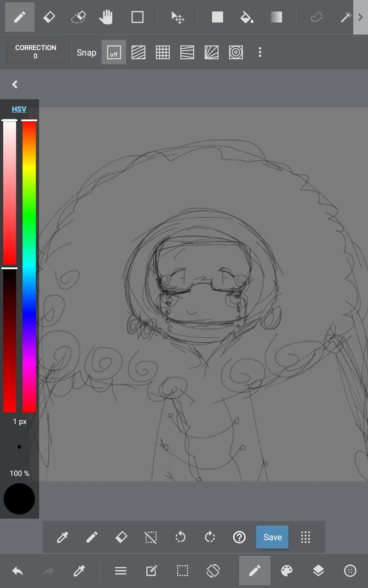The height and width of the screenshot is (588, 368).
Task: Select the Magic Wand tool
Action: [x=345, y=17]
